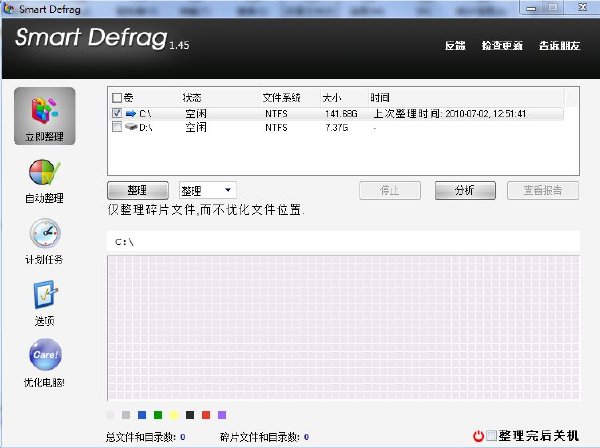Click the black legend color swatch
The image size is (600, 448).
(x=190, y=415)
